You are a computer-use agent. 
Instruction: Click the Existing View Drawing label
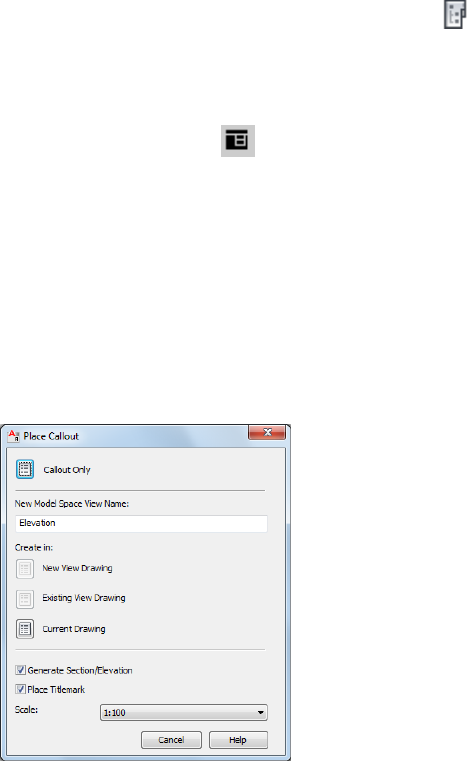tap(84, 598)
